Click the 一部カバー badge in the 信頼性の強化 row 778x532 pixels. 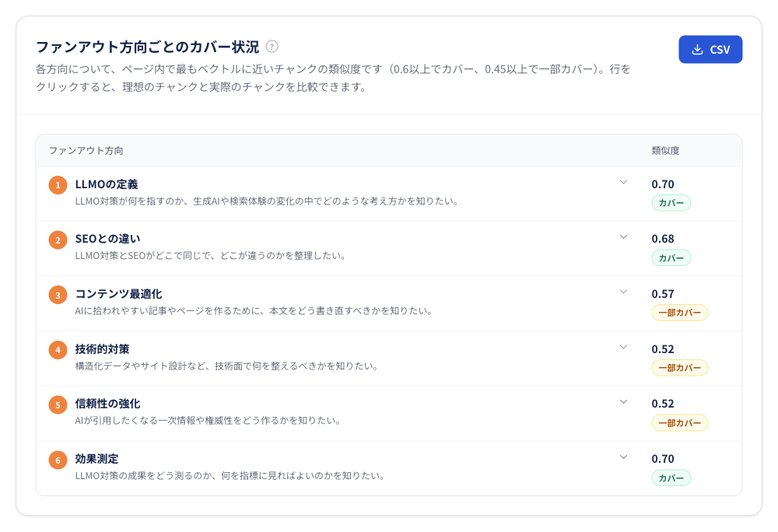[x=680, y=423]
